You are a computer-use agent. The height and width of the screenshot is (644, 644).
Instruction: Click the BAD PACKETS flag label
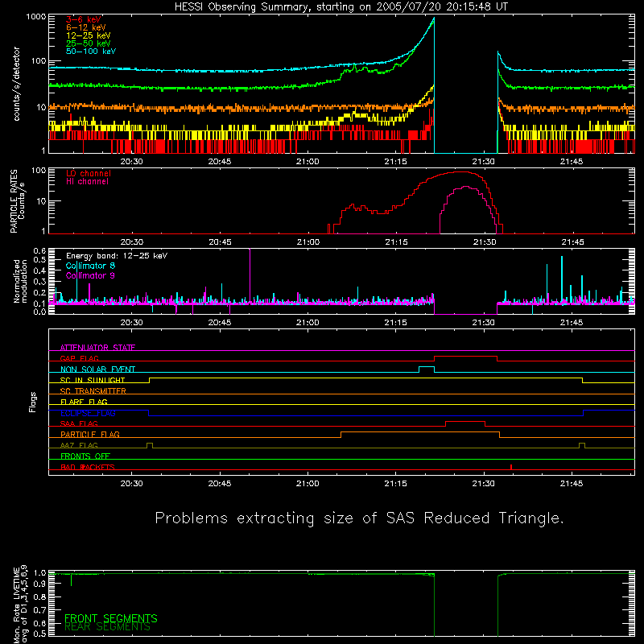(x=88, y=467)
